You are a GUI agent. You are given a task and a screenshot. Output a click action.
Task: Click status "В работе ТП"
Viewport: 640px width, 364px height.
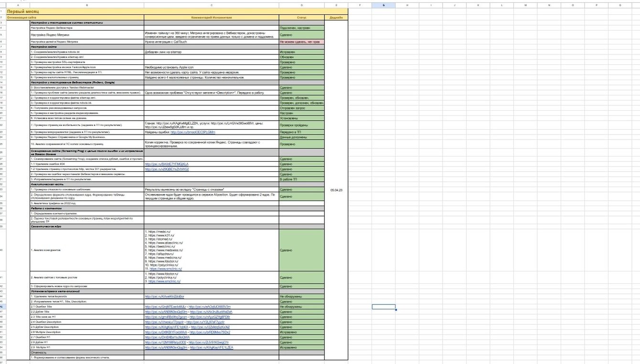(x=301, y=179)
